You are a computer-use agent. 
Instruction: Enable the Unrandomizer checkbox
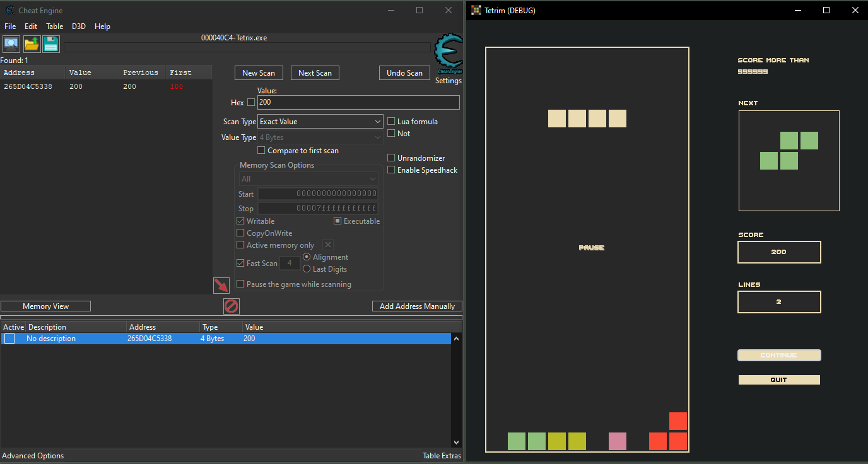(391, 158)
